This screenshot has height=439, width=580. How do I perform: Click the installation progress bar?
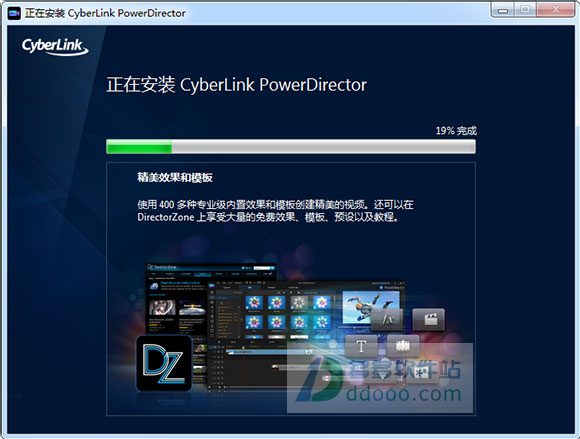click(291, 146)
